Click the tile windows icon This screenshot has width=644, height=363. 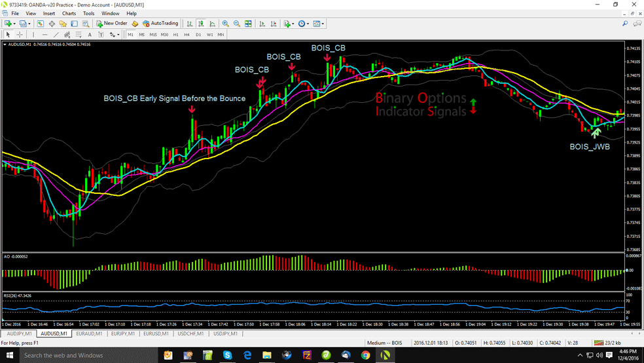[x=247, y=24]
